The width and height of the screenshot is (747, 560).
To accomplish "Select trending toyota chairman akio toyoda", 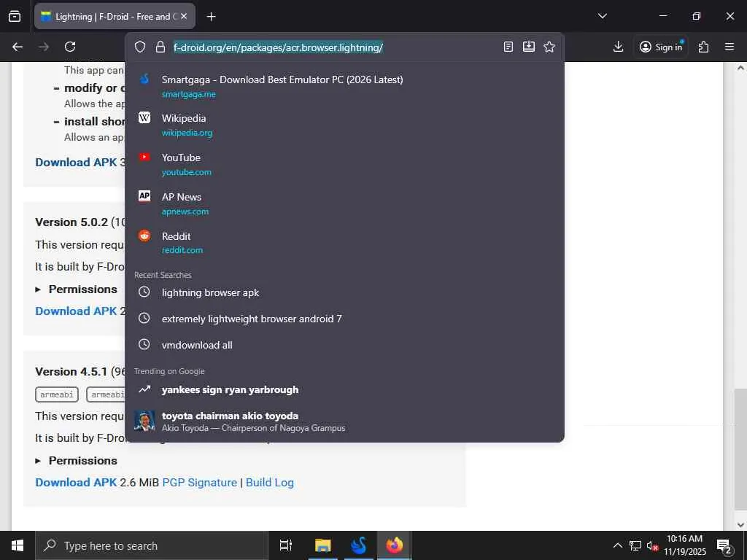I will pos(344,421).
